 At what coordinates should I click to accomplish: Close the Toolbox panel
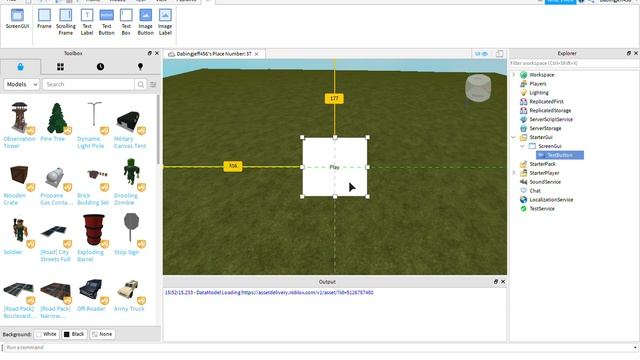coord(157,53)
